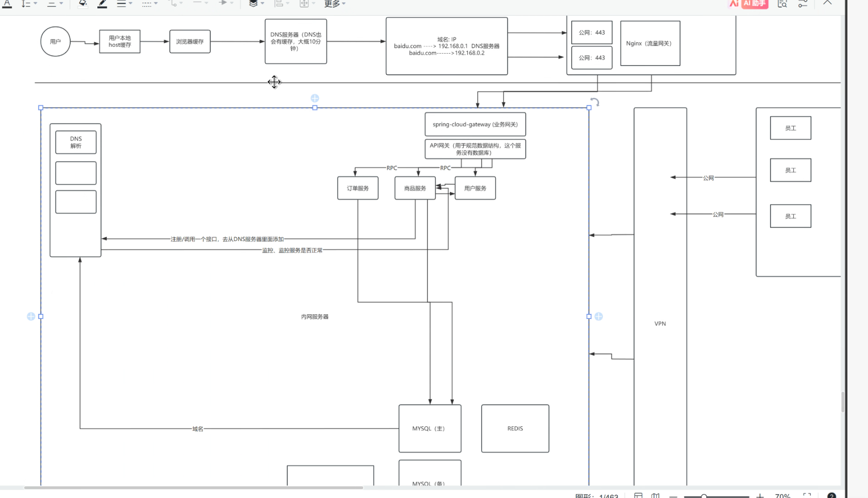This screenshot has width=868, height=498.
Task: Open the help question mark icon
Action: 832,495
